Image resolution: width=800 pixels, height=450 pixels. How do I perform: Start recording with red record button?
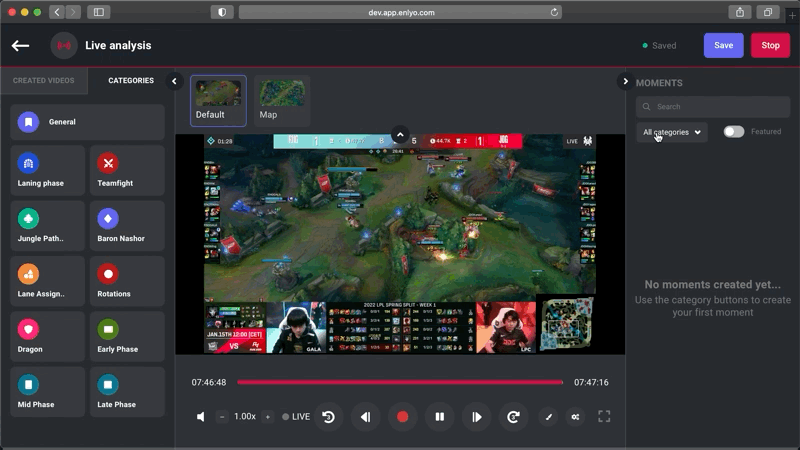403,417
